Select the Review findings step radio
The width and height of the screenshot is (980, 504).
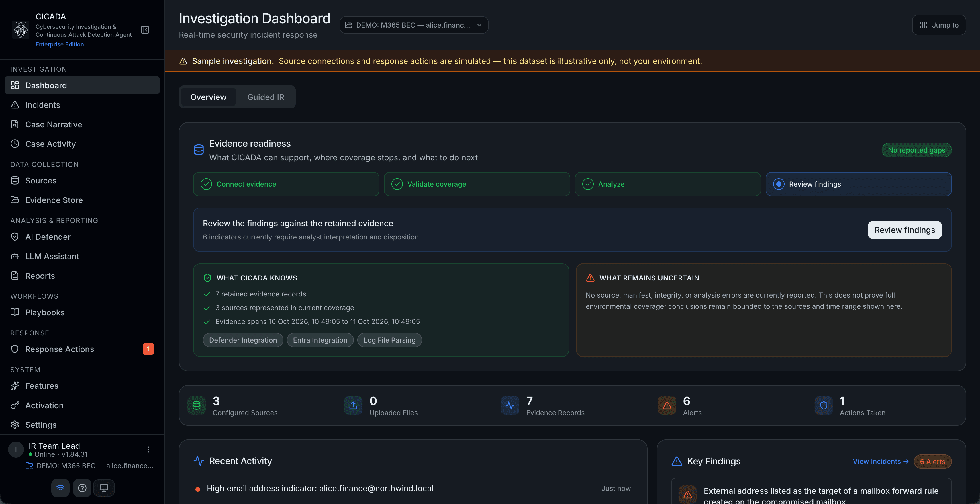(779, 184)
